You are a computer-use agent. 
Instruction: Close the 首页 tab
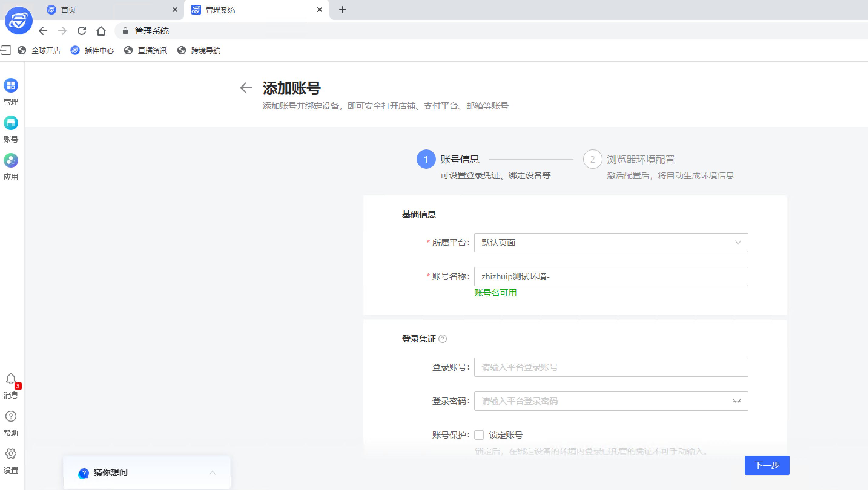click(x=175, y=10)
